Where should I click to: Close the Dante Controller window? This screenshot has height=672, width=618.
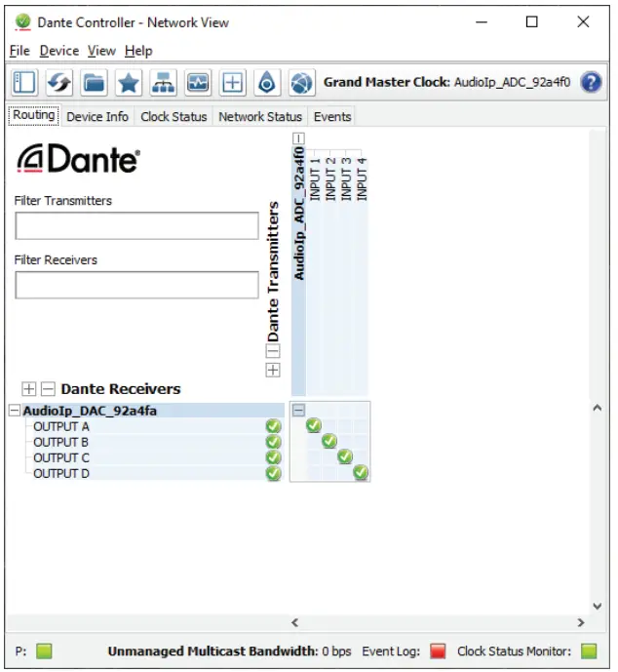(x=583, y=21)
